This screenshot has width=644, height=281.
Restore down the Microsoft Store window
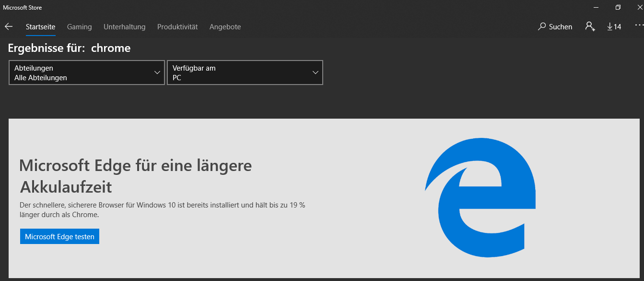click(618, 7)
